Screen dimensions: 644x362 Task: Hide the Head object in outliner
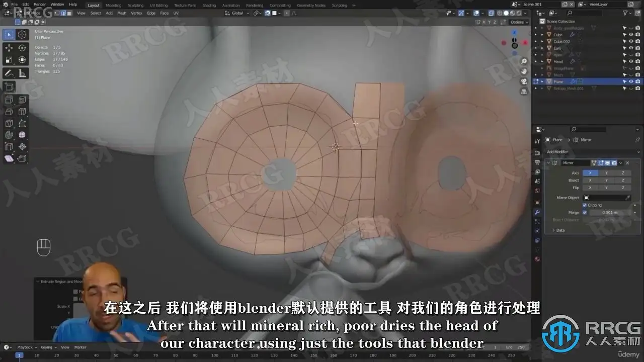pyautogui.click(x=631, y=61)
